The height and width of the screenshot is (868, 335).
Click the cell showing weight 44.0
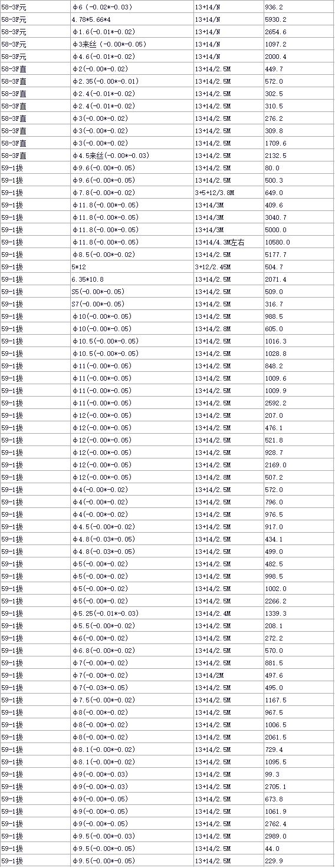[x=299, y=849]
